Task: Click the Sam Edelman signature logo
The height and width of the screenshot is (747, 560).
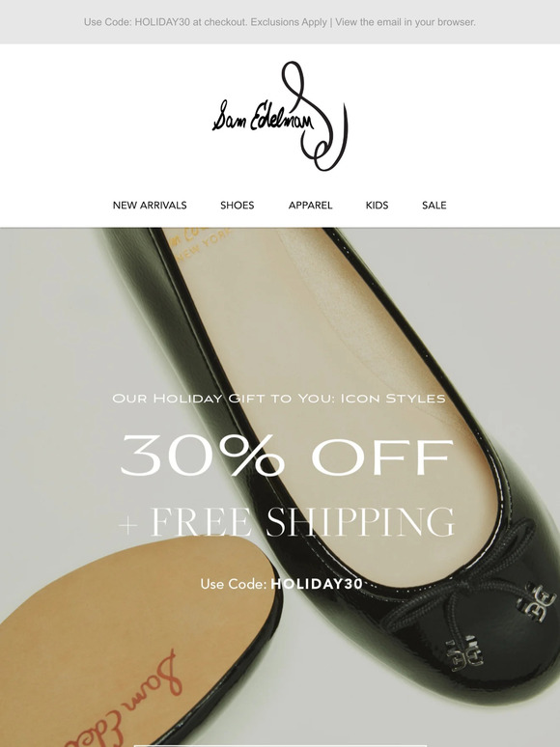Action: (280, 116)
